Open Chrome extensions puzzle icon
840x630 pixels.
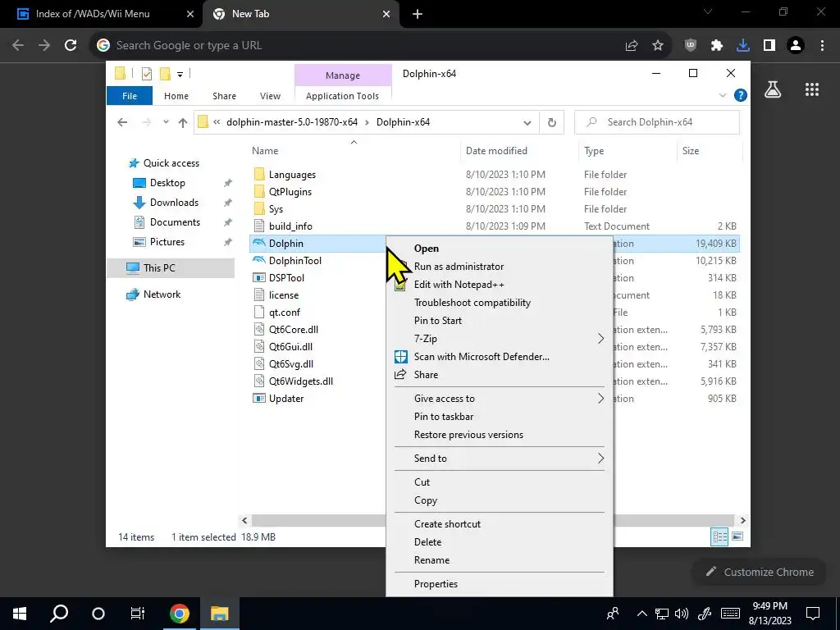coord(717,46)
